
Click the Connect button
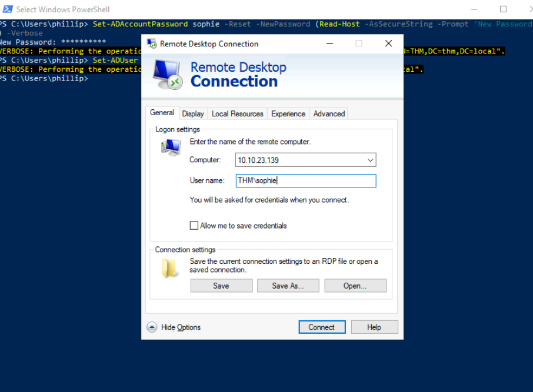tap(322, 327)
